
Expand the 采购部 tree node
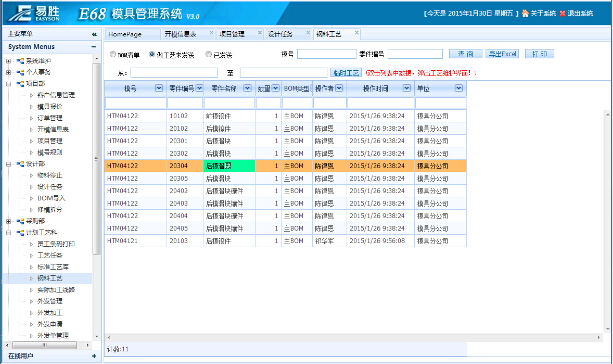tap(8, 221)
